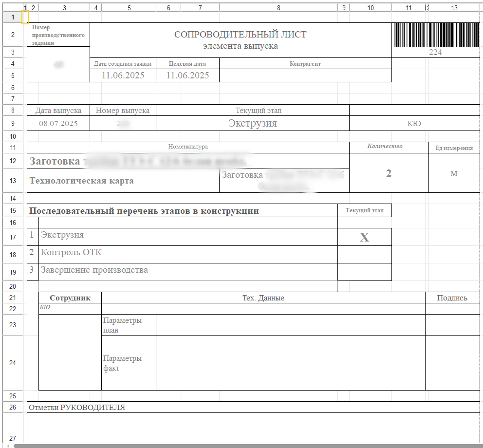The height and width of the screenshot is (448, 483).
Task: Select the date value under "Целевая дата"
Action: [x=187, y=75]
